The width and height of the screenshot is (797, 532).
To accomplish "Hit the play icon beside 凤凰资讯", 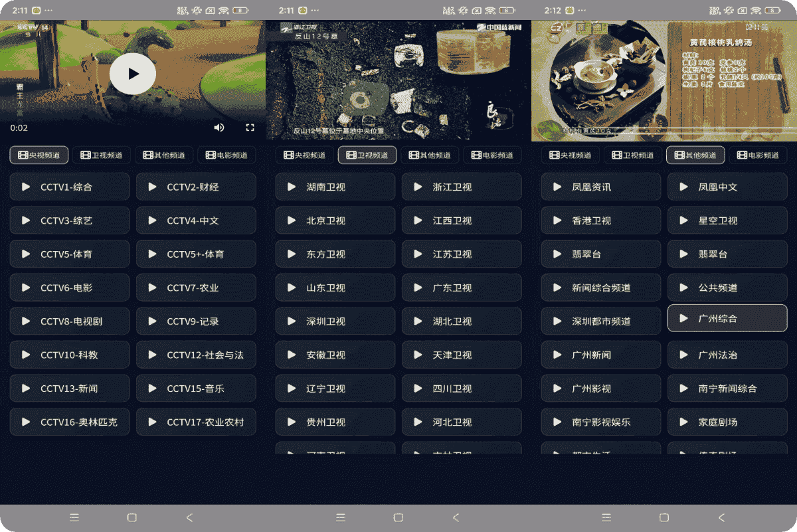I will 557,187.
